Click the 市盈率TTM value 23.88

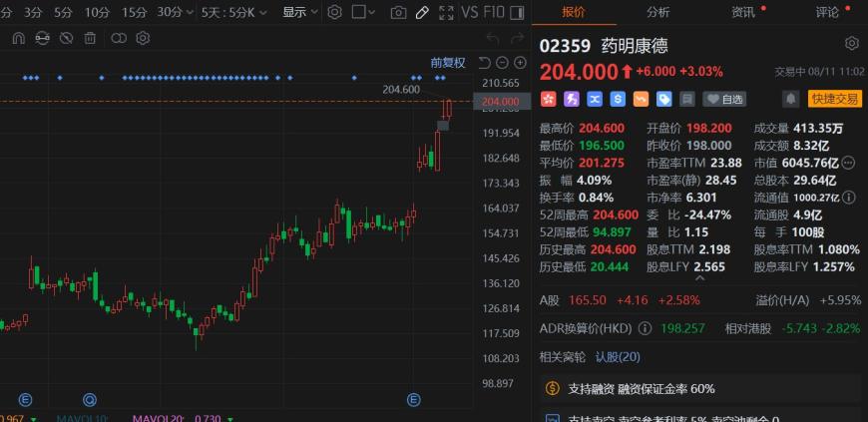click(x=726, y=163)
